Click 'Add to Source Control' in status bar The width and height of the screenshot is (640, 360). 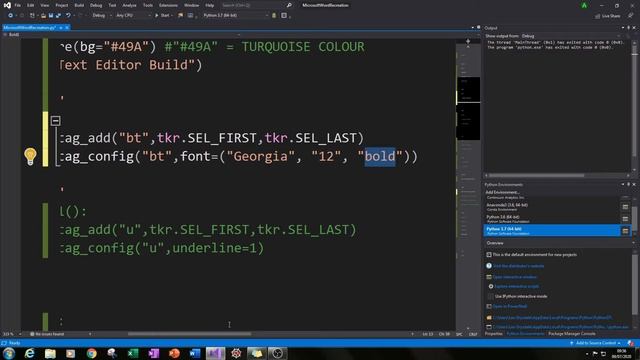(x=596, y=343)
